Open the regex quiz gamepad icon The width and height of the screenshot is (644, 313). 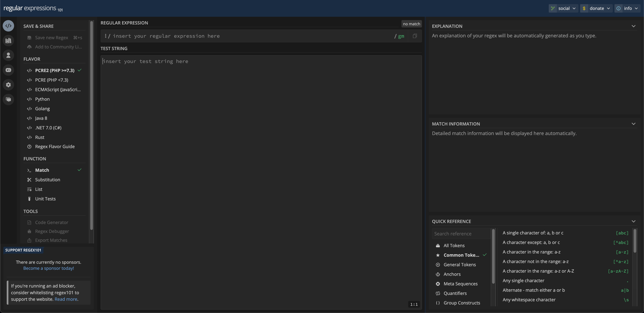coord(8,70)
